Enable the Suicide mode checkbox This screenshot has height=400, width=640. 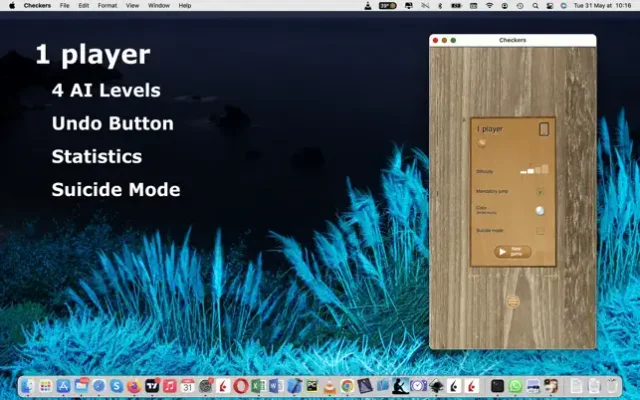click(x=540, y=231)
